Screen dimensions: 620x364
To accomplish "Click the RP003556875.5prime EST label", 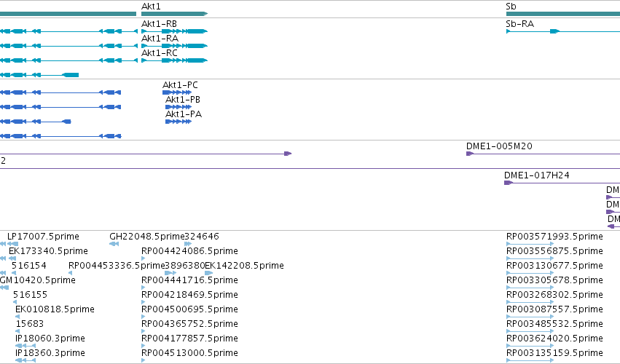I will point(554,251).
